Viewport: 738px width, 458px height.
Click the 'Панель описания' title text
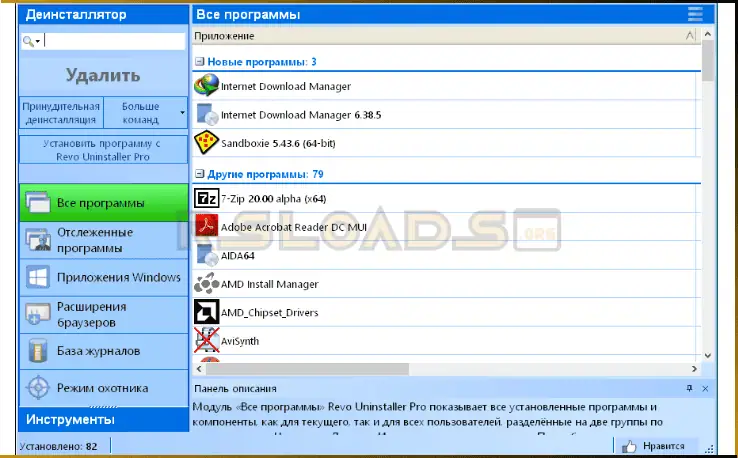(x=235, y=388)
